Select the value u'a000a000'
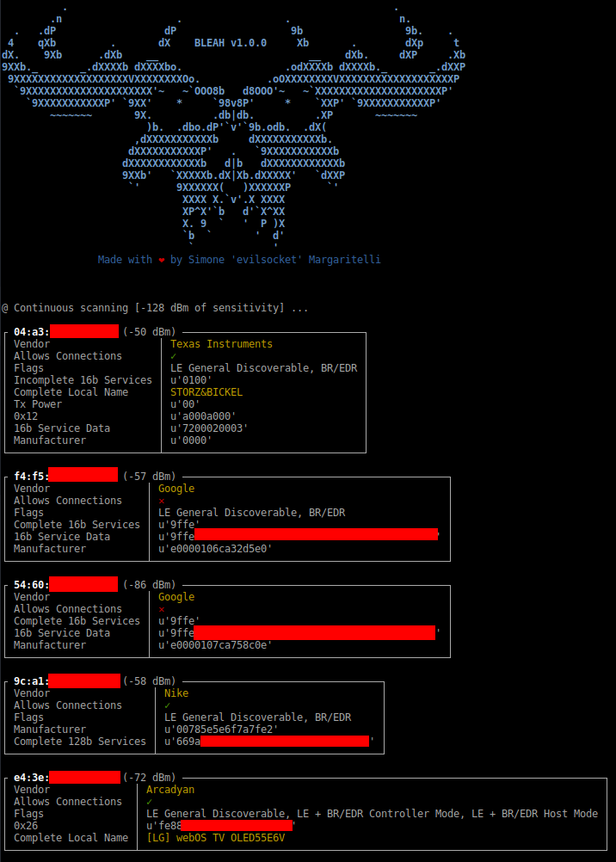This screenshot has width=616, height=862. pyautogui.click(x=204, y=416)
